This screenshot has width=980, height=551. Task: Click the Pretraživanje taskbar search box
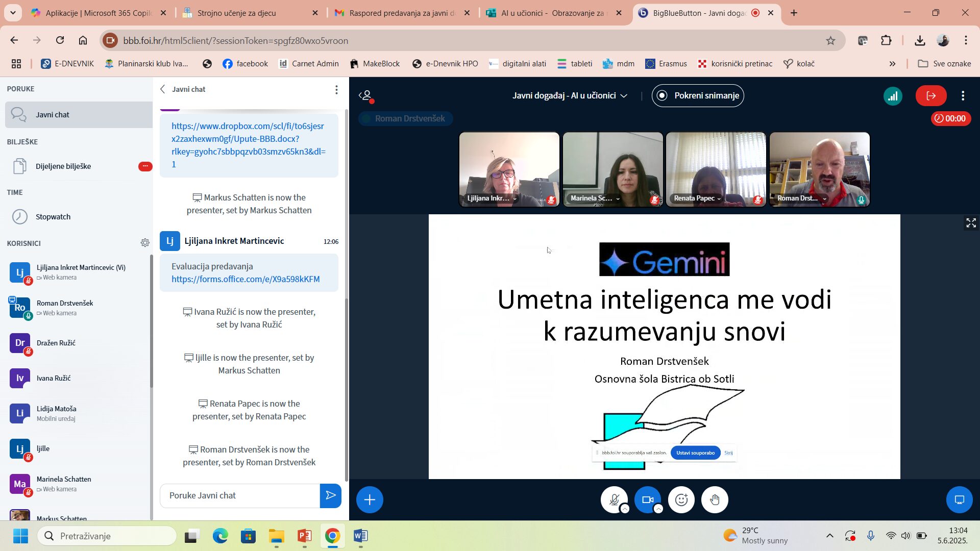pos(107,536)
